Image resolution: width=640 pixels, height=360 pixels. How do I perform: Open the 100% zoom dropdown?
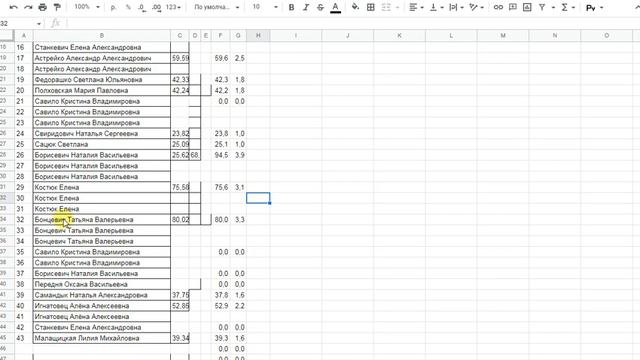coord(87,7)
